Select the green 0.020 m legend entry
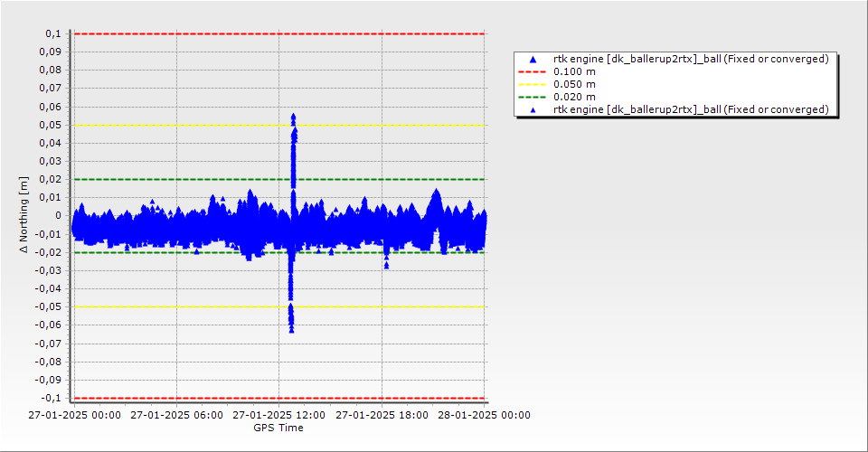The height and width of the screenshot is (452, 868). (575, 97)
